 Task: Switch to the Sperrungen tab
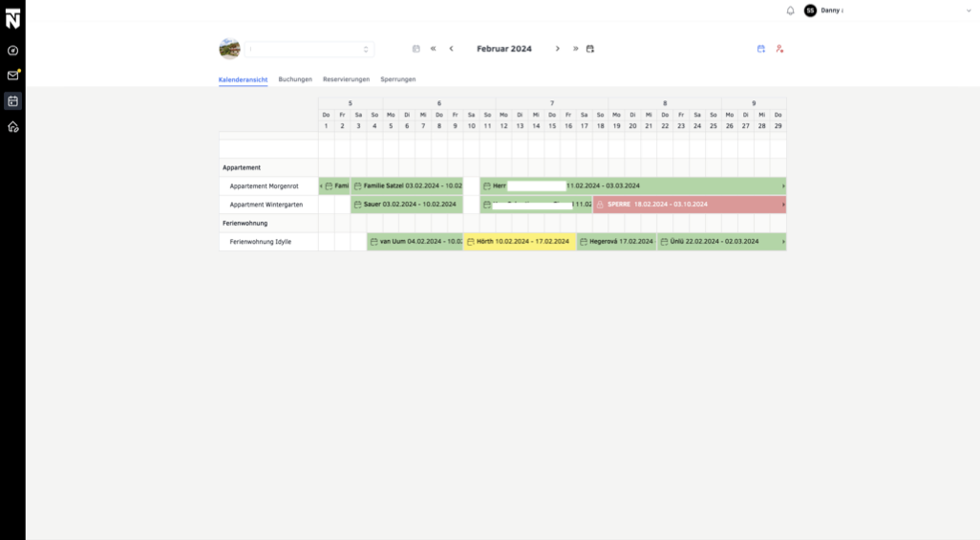click(x=397, y=79)
